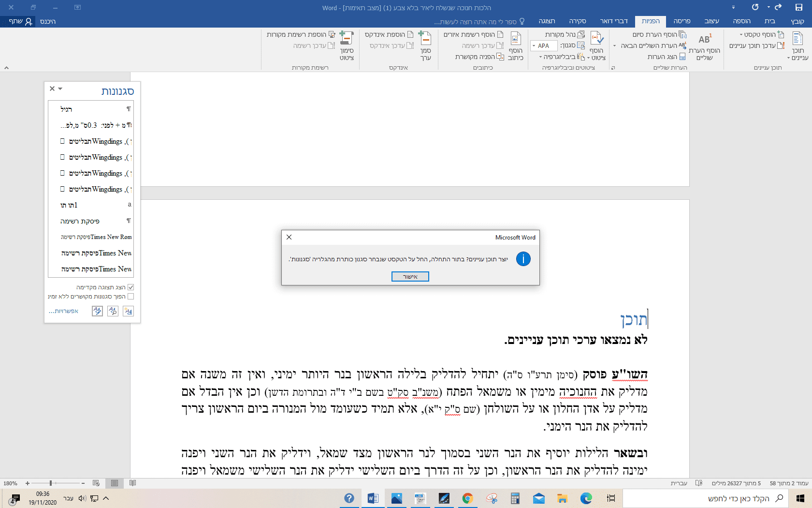Switch to Web Layout view in status bar
Image resolution: width=812 pixels, height=508 pixels.
coord(96,483)
